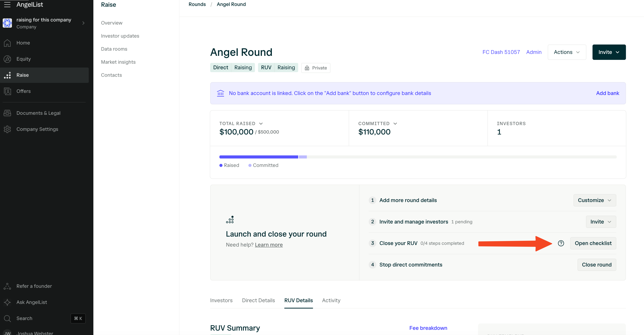Click the Offers badge icon
The height and width of the screenshot is (335, 644).
tap(7, 91)
